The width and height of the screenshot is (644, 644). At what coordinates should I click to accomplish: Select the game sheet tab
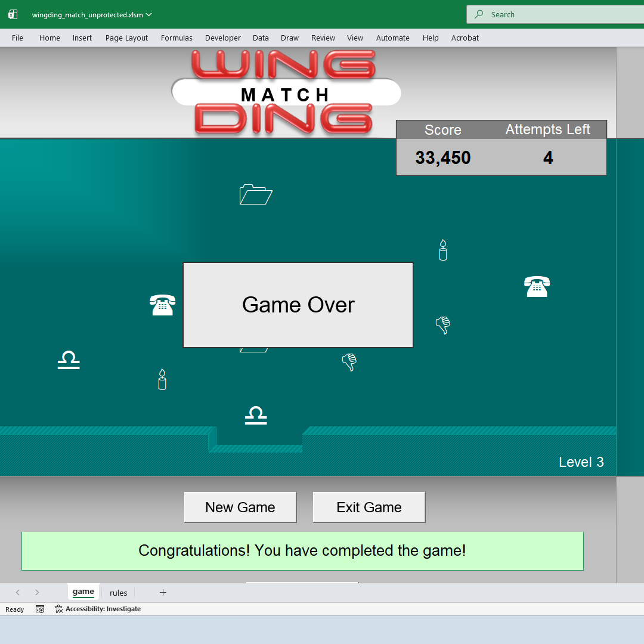83,592
